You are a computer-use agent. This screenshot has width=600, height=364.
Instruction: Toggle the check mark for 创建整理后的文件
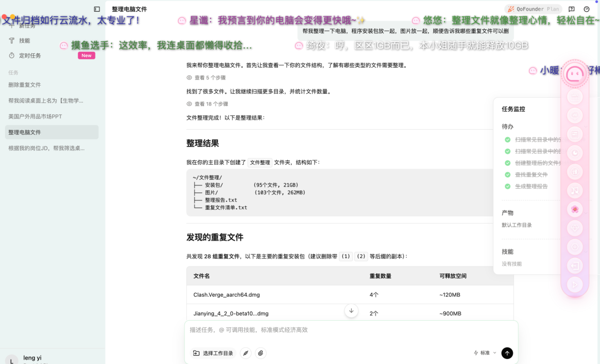(x=508, y=163)
